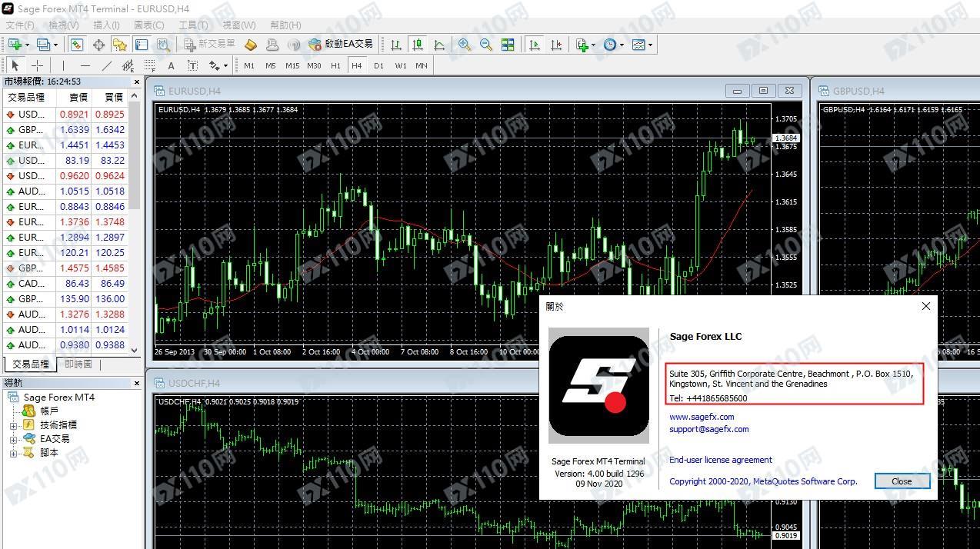Zoom in on the chart
The width and height of the screenshot is (980, 549).
(x=465, y=45)
